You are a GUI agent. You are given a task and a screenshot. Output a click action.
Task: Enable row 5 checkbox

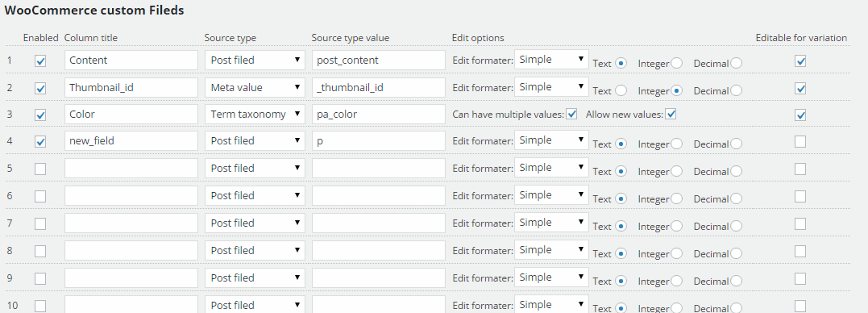pos(40,169)
